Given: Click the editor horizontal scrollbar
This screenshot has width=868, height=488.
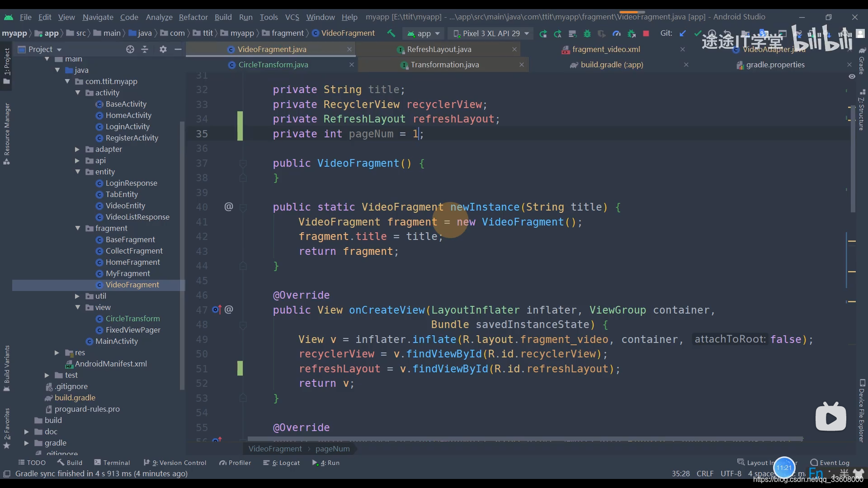Looking at the screenshot, I should 524,439.
